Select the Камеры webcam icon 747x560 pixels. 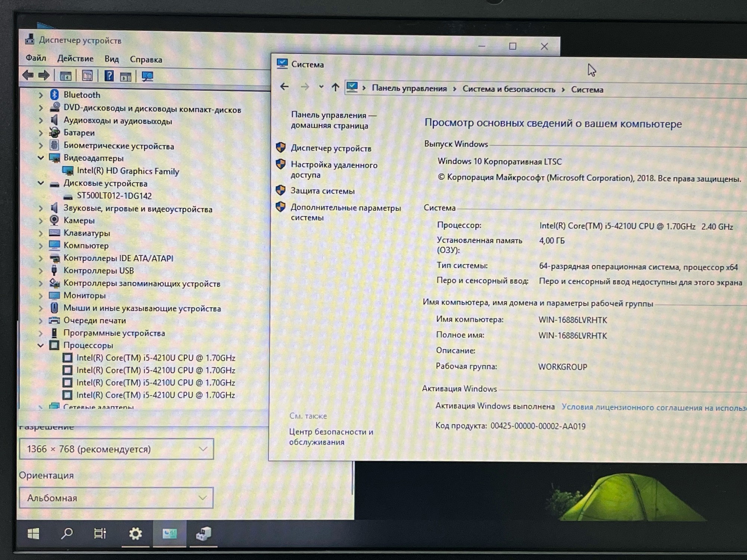click(x=54, y=220)
